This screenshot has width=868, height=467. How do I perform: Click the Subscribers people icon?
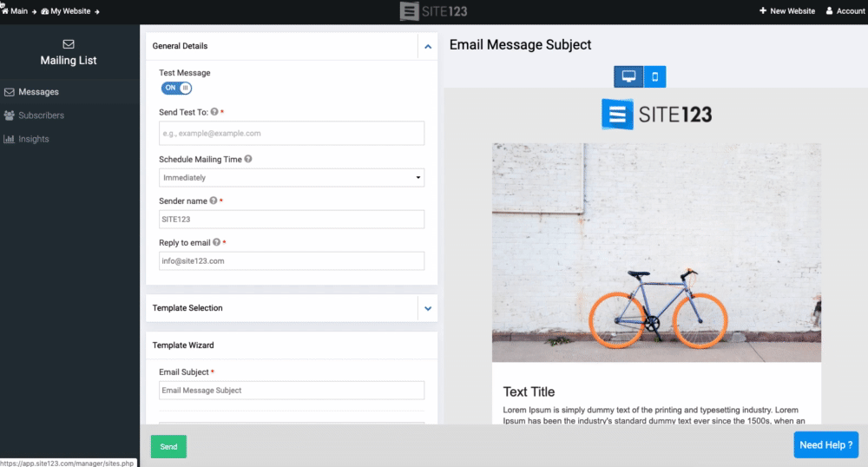pos(9,115)
